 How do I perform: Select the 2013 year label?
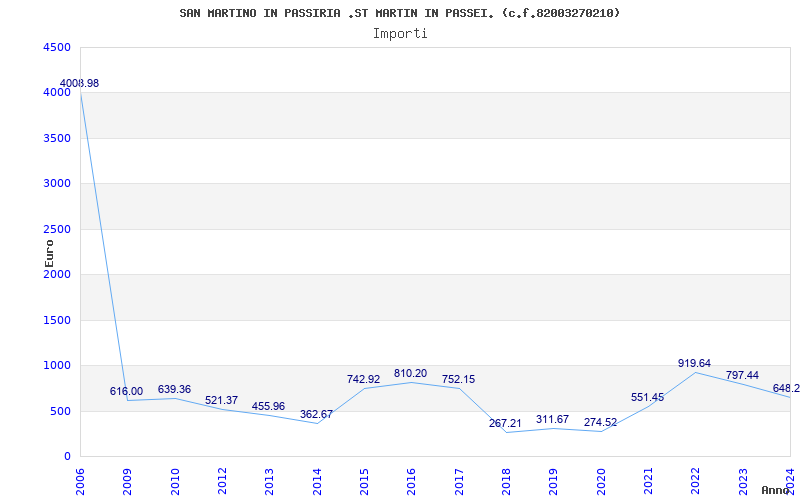pos(269,481)
